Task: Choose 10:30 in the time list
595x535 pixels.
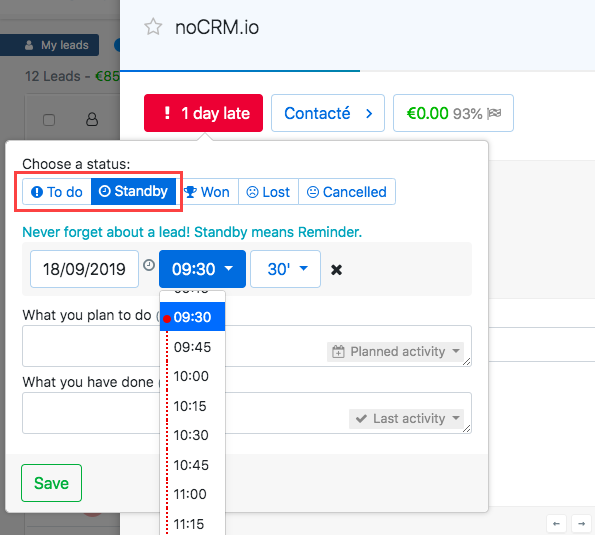Action: [192, 435]
